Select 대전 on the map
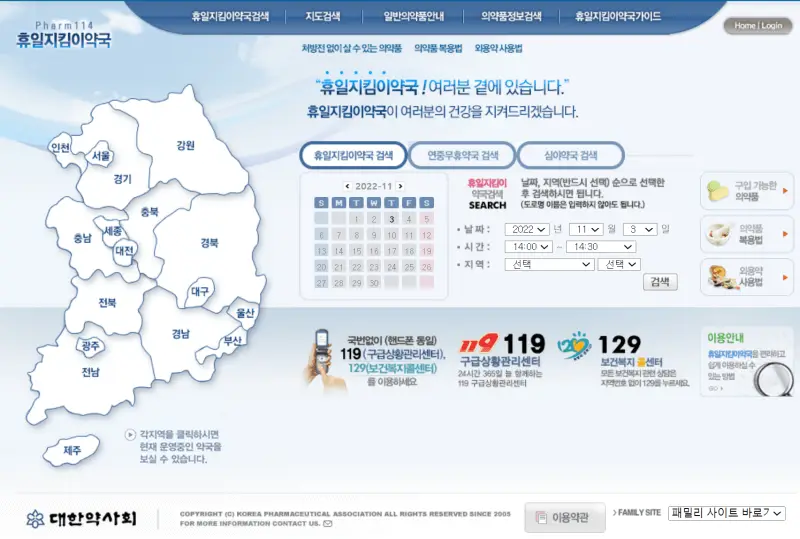 (124, 251)
